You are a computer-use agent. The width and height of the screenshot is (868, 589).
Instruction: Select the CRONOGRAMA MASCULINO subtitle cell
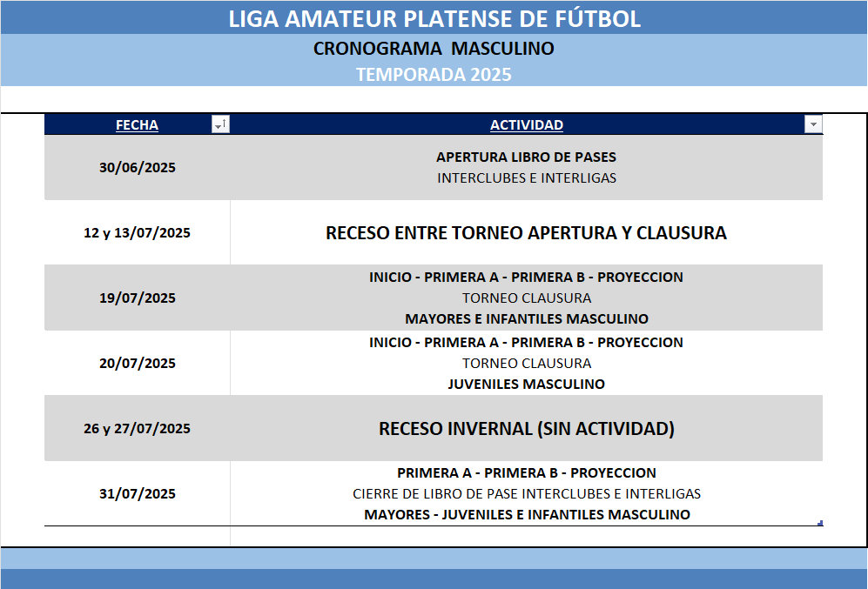434,49
